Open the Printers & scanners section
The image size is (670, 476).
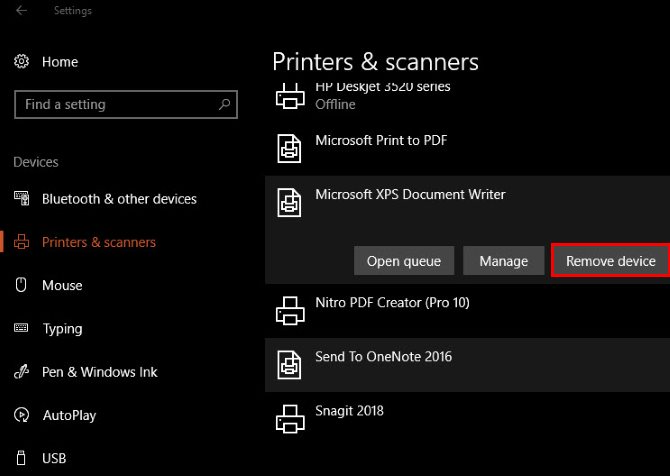click(98, 242)
